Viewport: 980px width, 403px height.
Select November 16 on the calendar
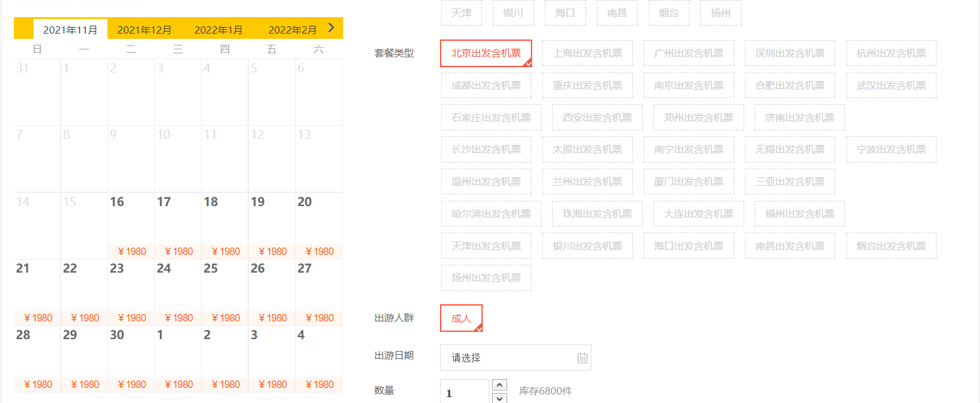[131, 225]
